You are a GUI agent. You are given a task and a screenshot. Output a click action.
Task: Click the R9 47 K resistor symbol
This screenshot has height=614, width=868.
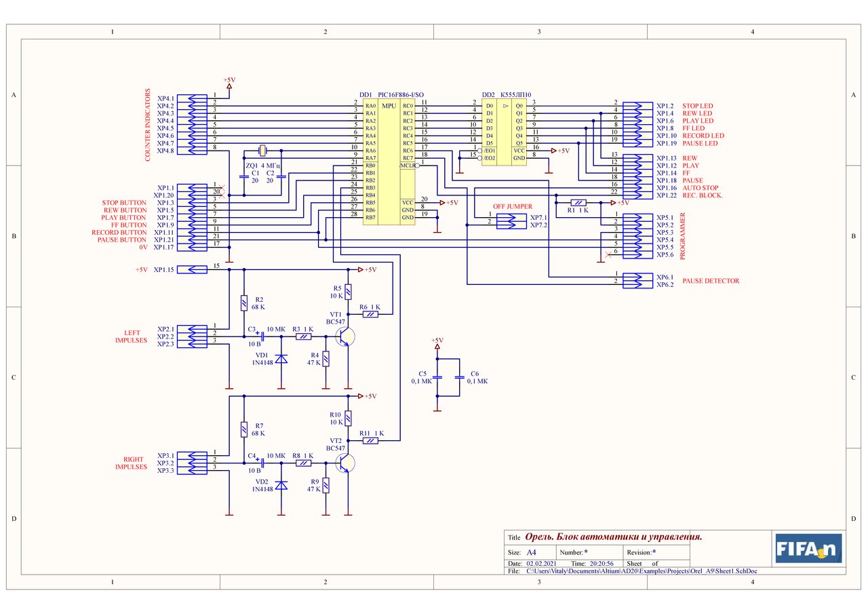[x=325, y=485]
